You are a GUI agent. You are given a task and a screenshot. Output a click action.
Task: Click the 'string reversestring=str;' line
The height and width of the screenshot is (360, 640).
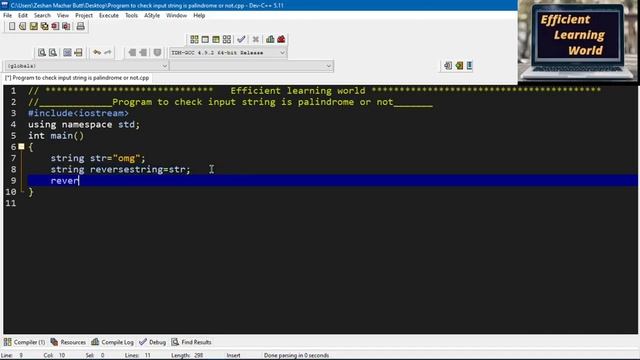120,169
